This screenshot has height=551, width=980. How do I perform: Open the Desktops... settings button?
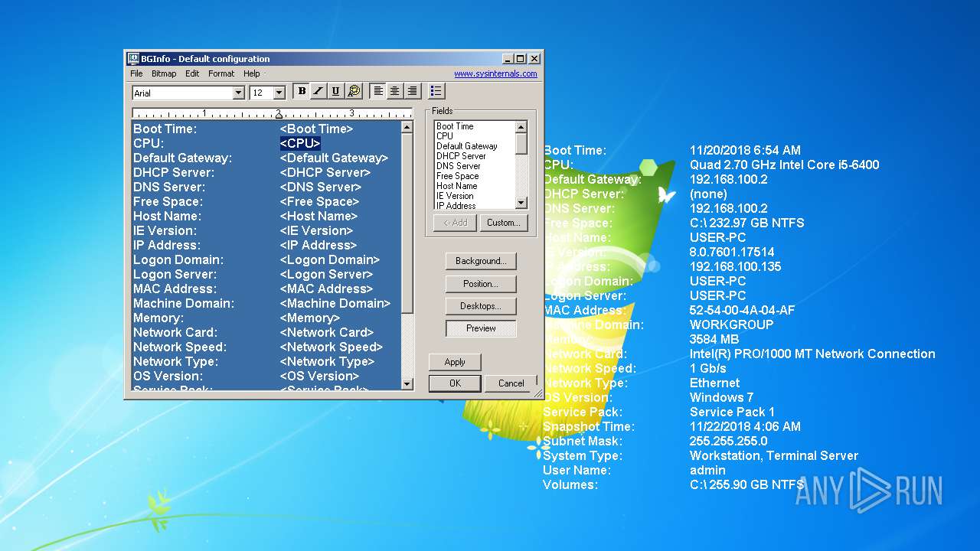coord(481,306)
